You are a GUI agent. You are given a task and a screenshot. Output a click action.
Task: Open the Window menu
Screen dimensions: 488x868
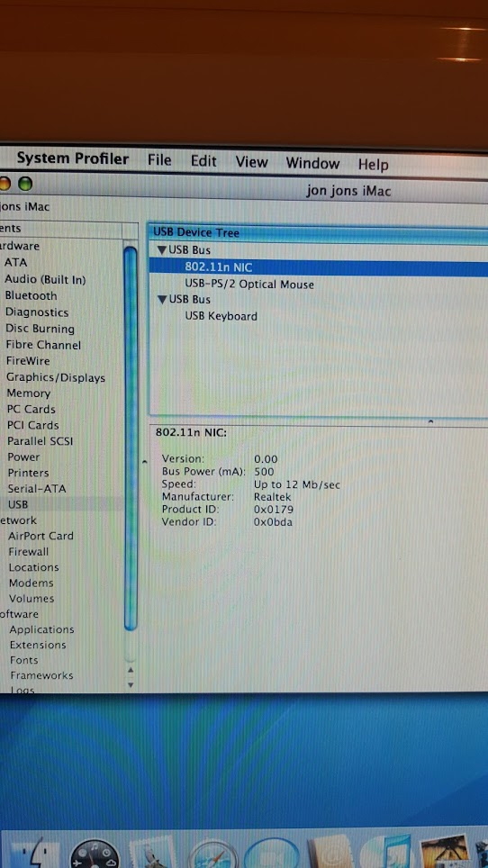312,163
